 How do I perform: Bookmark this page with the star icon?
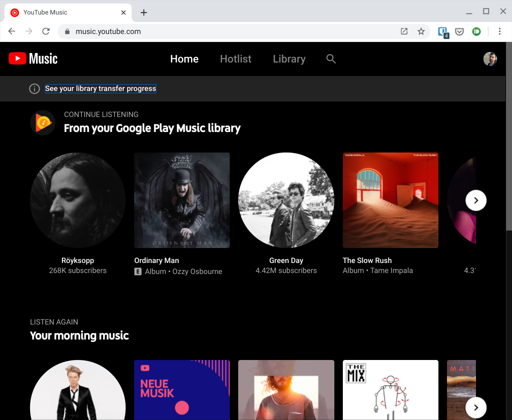(x=421, y=31)
